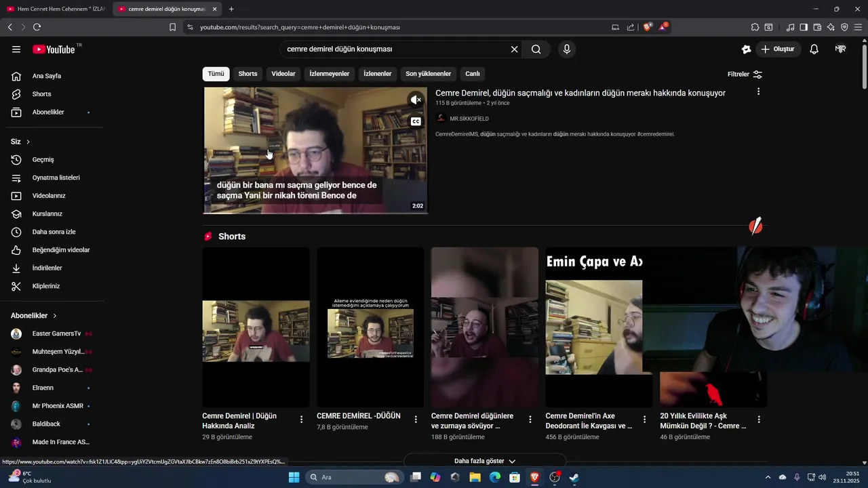
Task: Open Brave Leo AI sparkle icon
Action: 831,27
